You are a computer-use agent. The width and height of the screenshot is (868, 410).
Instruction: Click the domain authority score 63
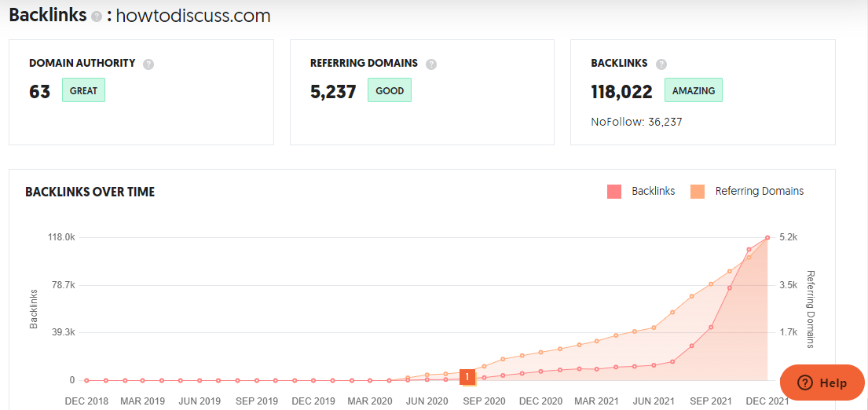coord(40,92)
